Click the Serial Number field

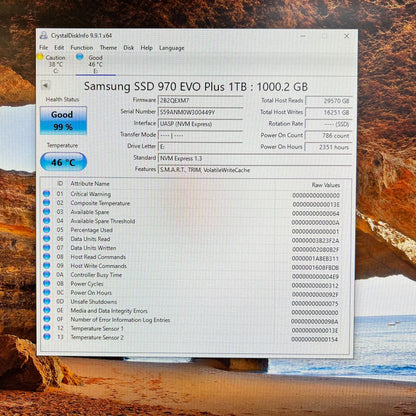pos(200,112)
